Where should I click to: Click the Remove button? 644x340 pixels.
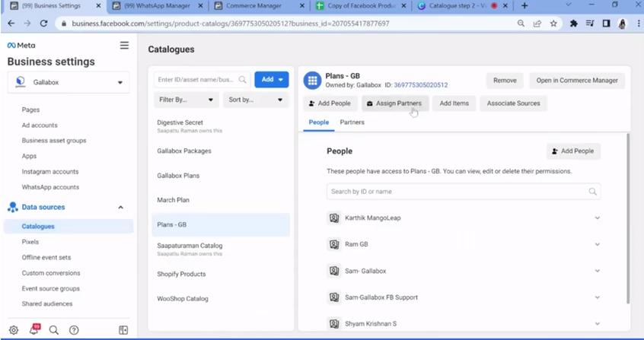click(505, 81)
